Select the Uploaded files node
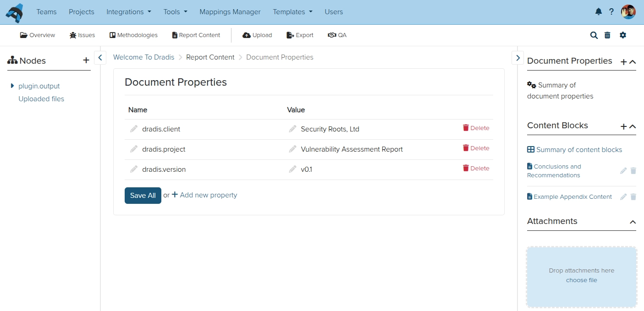This screenshot has height=311, width=644. 41,99
